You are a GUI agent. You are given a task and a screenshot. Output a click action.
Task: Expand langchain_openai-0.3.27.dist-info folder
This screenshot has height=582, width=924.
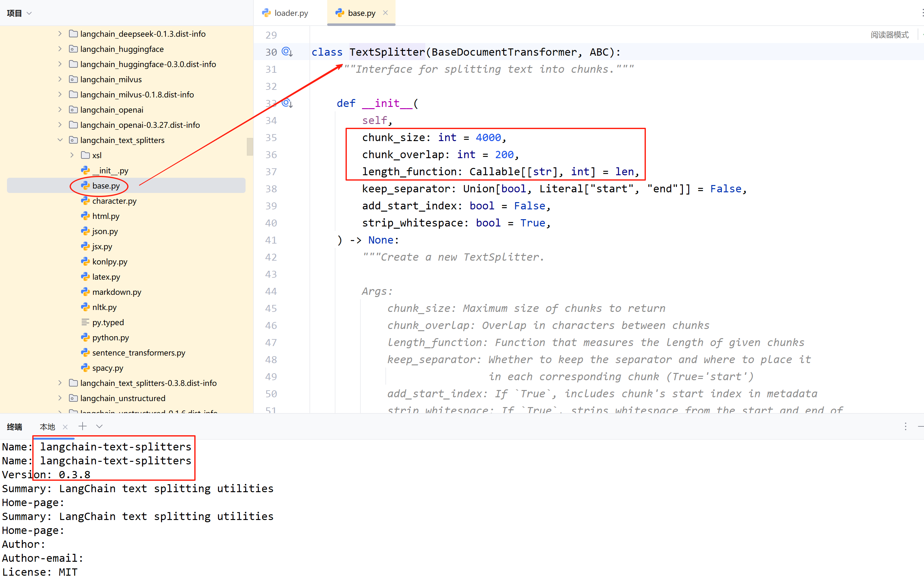click(60, 125)
